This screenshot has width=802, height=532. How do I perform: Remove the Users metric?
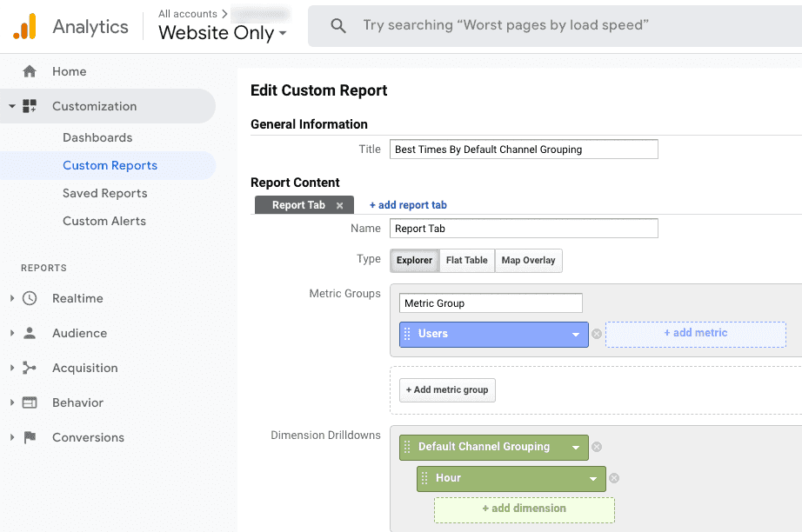[x=597, y=334]
